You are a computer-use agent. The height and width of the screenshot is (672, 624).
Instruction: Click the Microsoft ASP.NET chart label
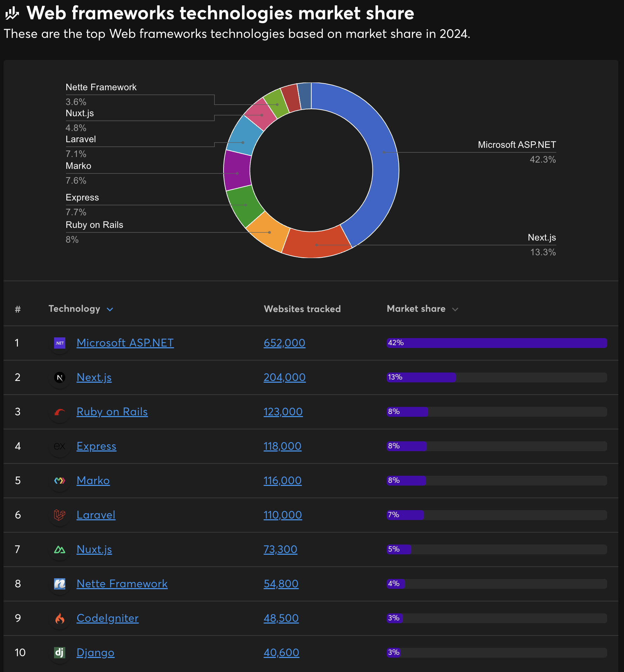[x=517, y=145]
